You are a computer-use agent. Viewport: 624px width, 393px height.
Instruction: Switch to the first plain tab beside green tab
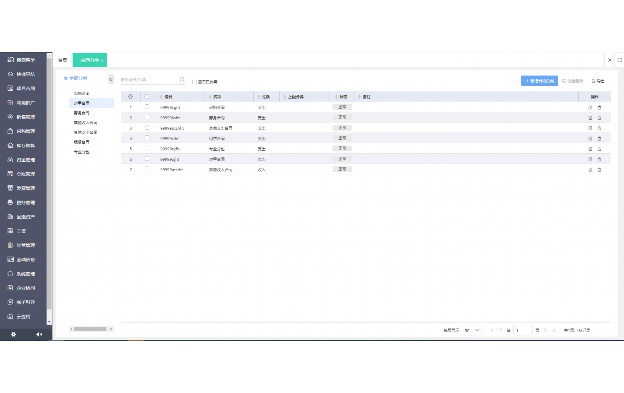[62, 60]
